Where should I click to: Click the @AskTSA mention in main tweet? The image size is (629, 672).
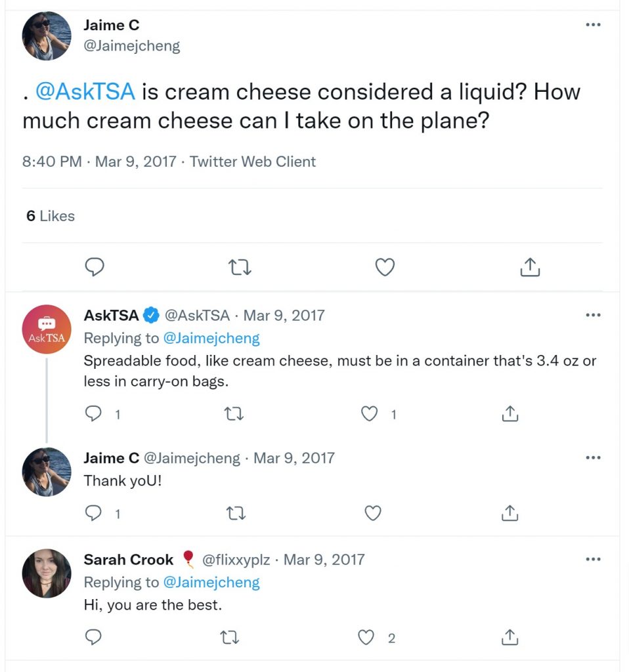click(x=85, y=92)
